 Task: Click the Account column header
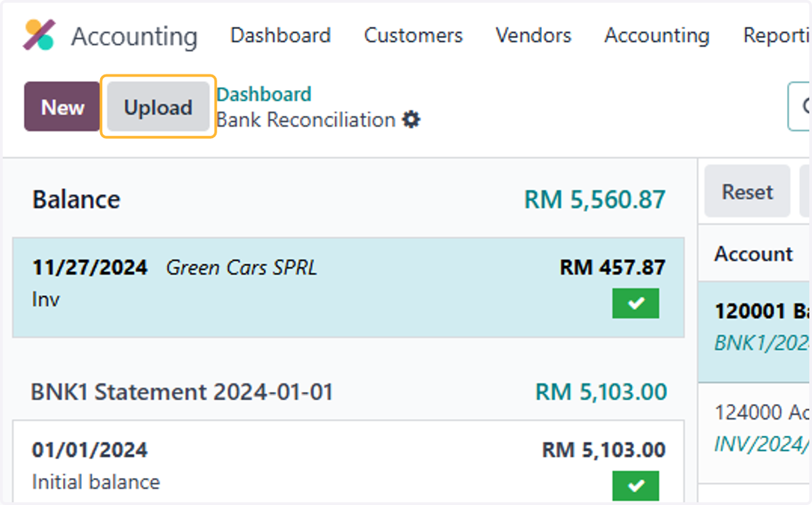[x=753, y=254]
